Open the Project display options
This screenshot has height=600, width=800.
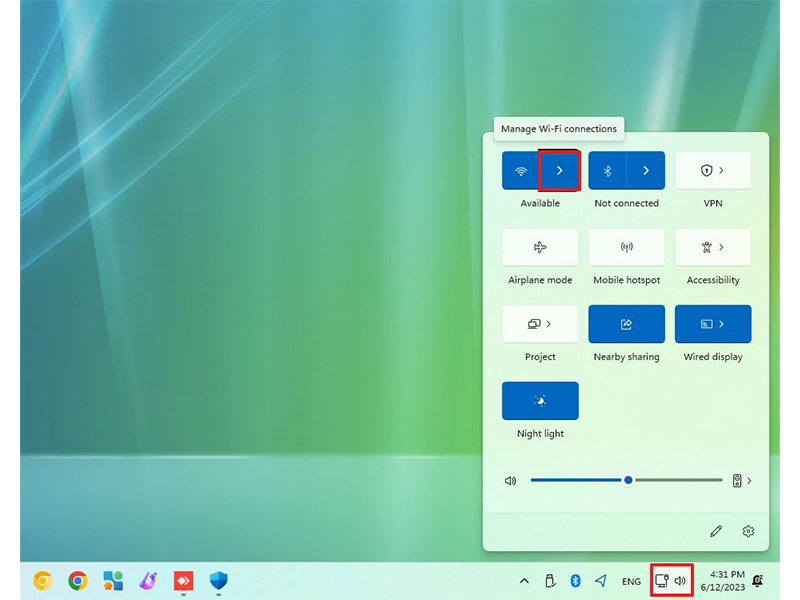pos(540,324)
